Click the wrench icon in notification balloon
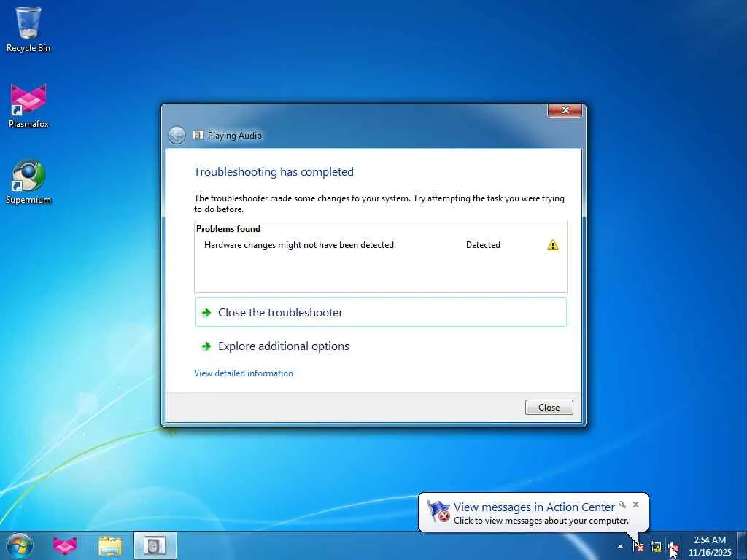 coord(622,505)
